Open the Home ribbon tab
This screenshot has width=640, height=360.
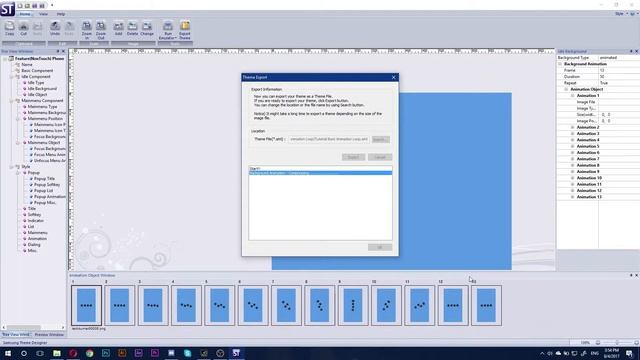click(x=25, y=14)
